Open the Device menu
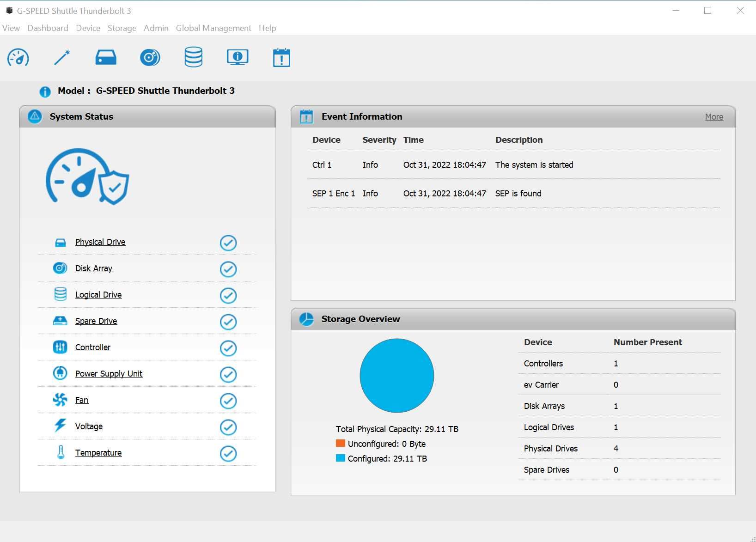Screen dimensions: 756x542 click(88, 28)
